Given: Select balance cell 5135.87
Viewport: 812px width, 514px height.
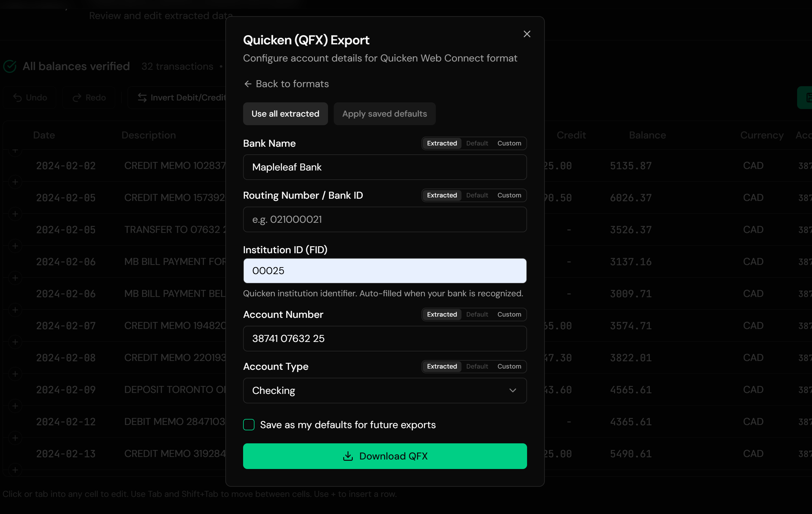Looking at the screenshot, I should 631,165.
